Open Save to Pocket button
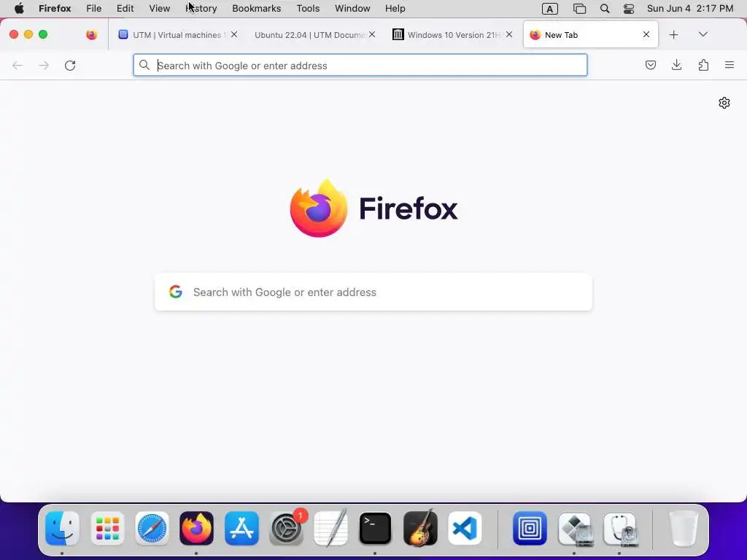The width and height of the screenshot is (747, 560). click(x=650, y=65)
